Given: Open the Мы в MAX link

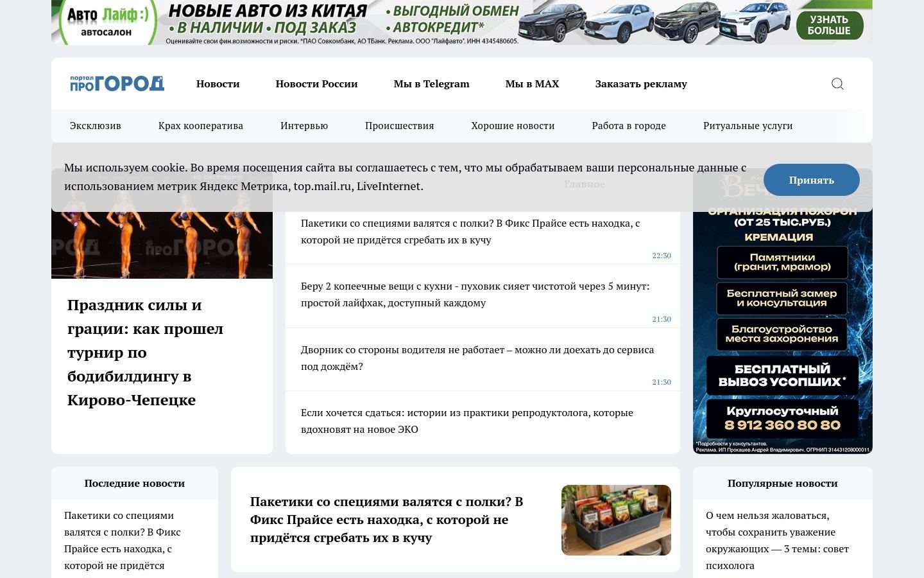Looking at the screenshot, I should click(x=532, y=83).
